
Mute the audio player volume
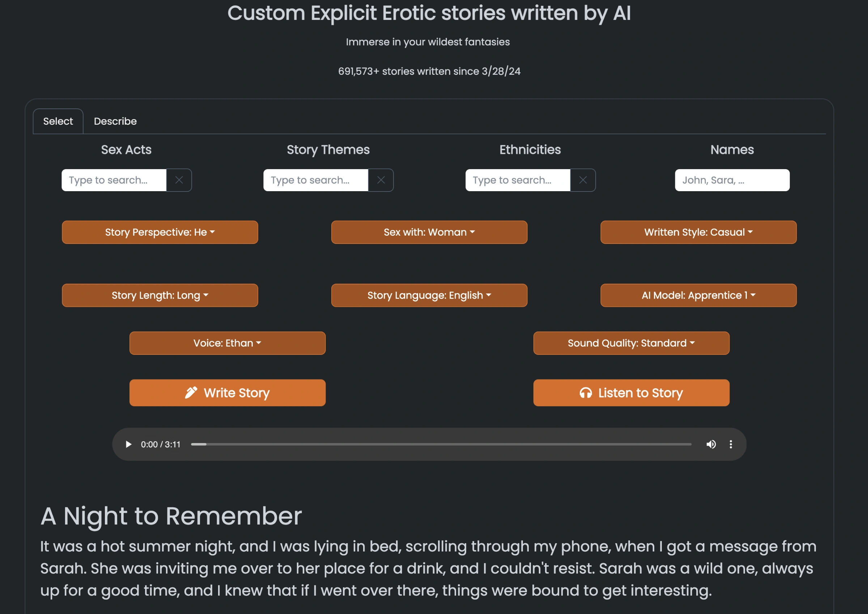coord(711,444)
